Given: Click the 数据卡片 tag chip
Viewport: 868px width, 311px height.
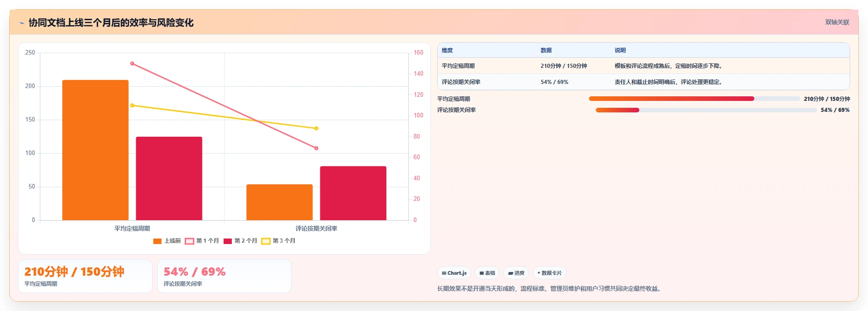Looking at the screenshot, I should tap(549, 273).
